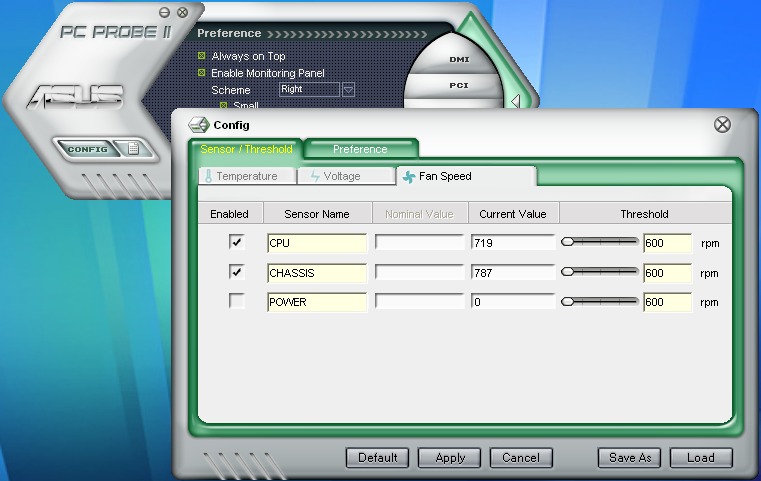Click the CHASSIS threshold rpm field
This screenshot has height=481, width=761.
667,273
